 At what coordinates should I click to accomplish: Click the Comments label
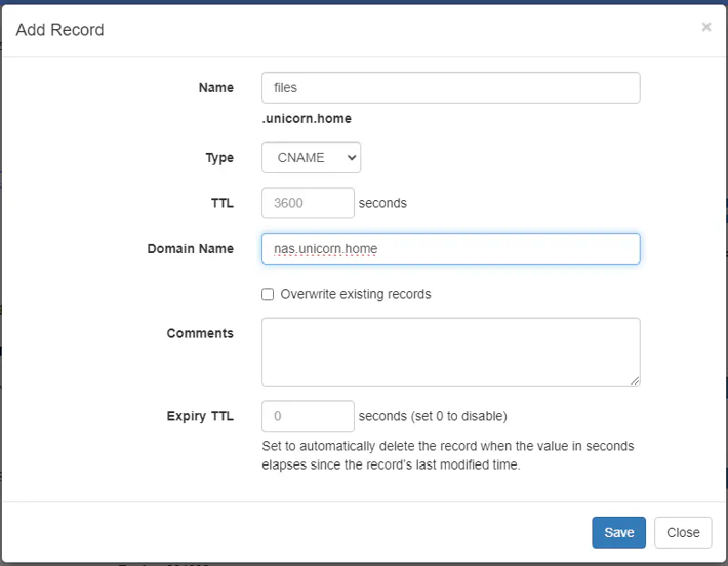pyautogui.click(x=200, y=333)
